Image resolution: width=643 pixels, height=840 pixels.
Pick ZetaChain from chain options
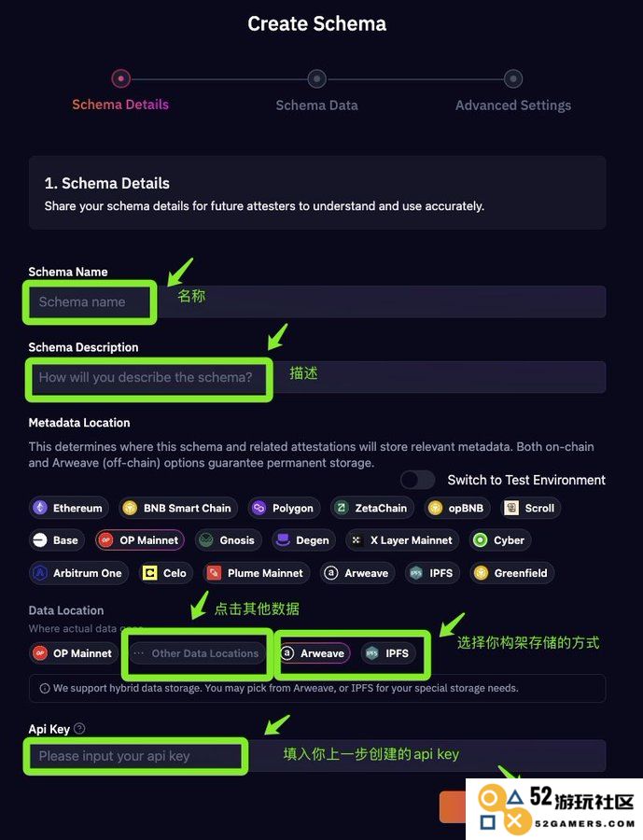[x=371, y=508]
